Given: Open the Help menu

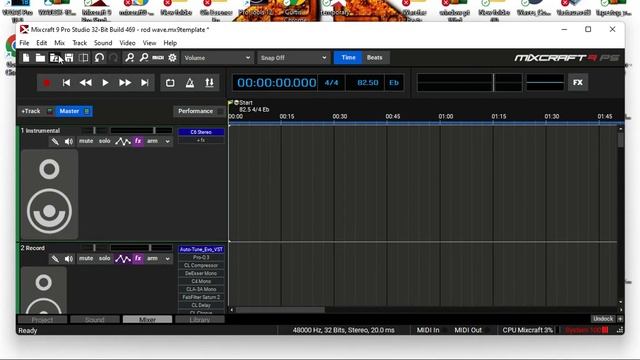Looking at the screenshot, I should [170, 43].
